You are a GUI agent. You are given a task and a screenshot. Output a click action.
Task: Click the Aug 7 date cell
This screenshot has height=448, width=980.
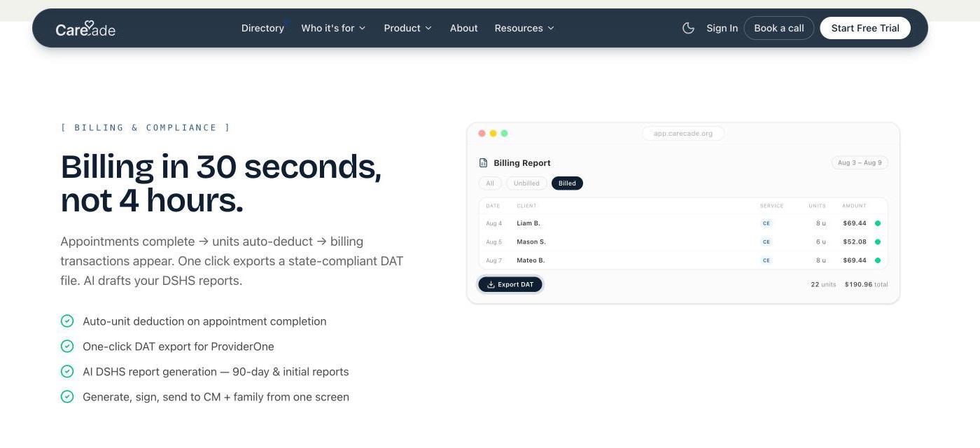coord(493,260)
